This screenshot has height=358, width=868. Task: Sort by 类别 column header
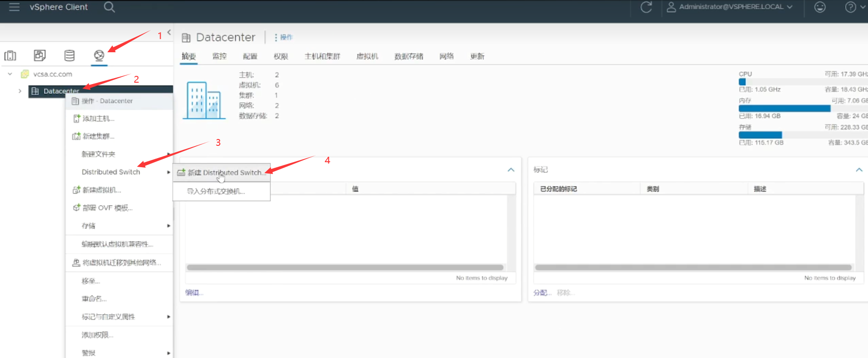tap(653, 189)
